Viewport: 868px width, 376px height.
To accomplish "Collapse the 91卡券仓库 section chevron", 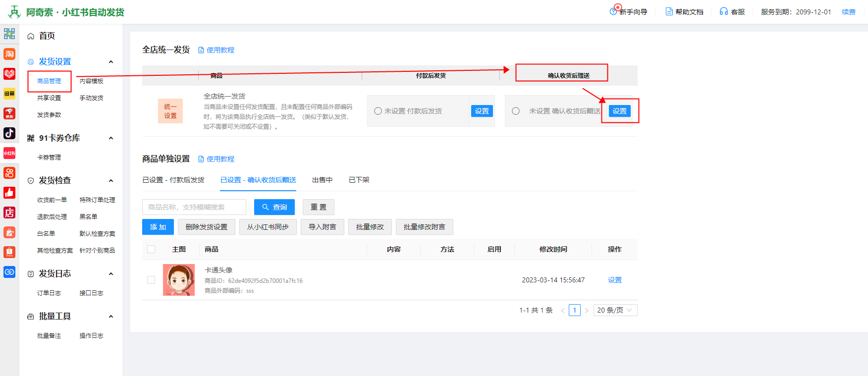I will point(111,138).
